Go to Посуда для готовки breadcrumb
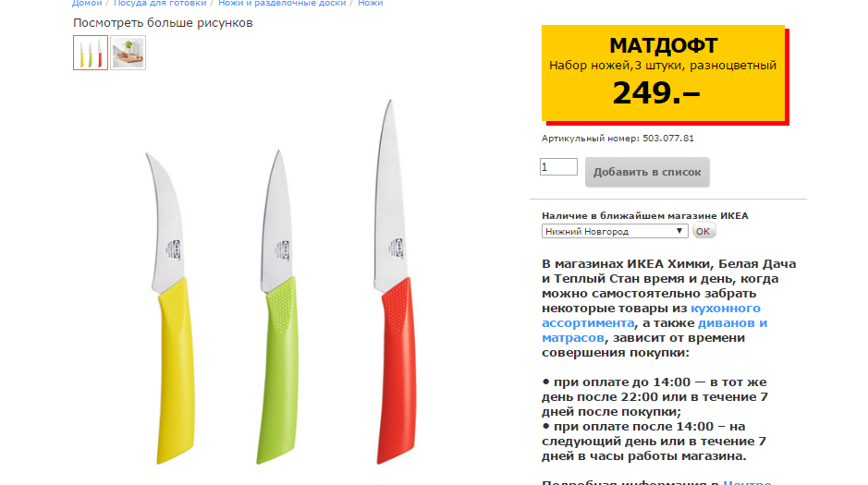868x485 pixels. point(160,4)
